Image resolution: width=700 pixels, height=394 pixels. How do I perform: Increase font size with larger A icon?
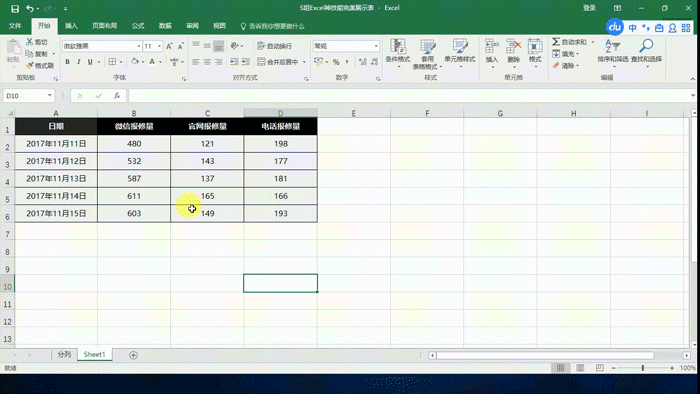tap(169, 46)
